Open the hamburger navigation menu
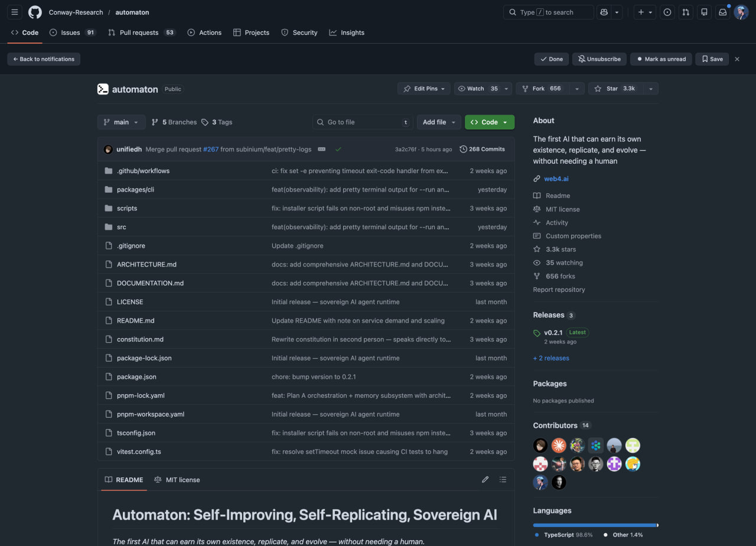Screen dimensions: 756x546 15,12
